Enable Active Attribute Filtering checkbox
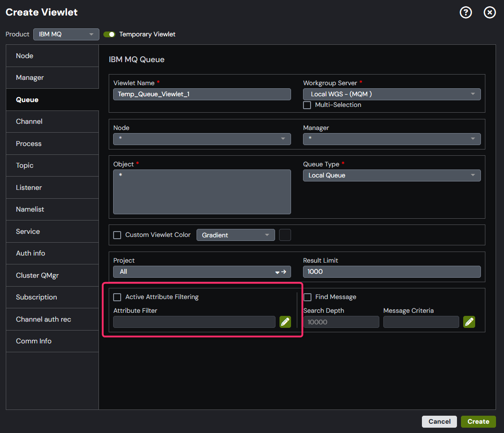 117,297
